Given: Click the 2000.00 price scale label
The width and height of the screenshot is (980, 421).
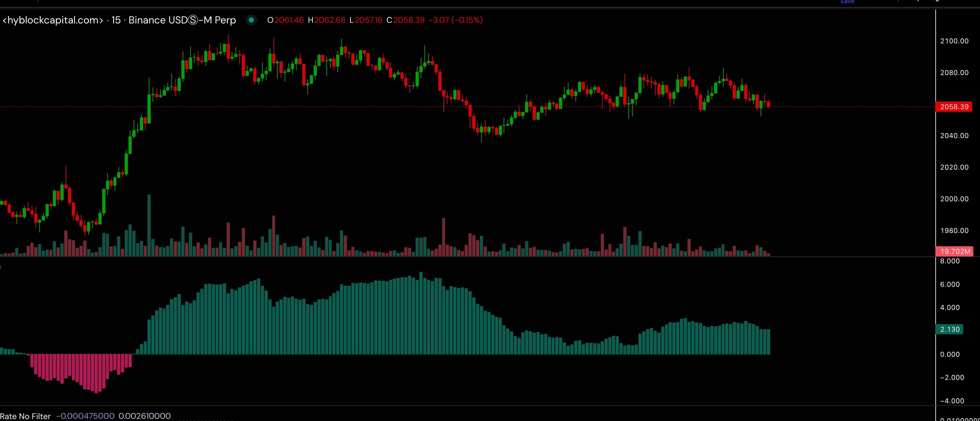Looking at the screenshot, I should tap(954, 199).
